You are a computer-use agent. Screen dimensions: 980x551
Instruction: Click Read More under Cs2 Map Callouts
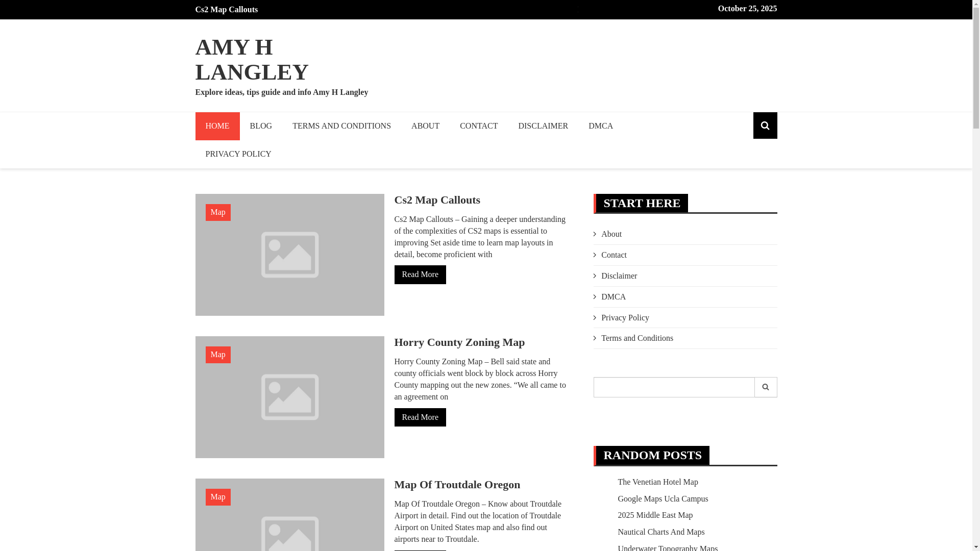click(x=420, y=274)
